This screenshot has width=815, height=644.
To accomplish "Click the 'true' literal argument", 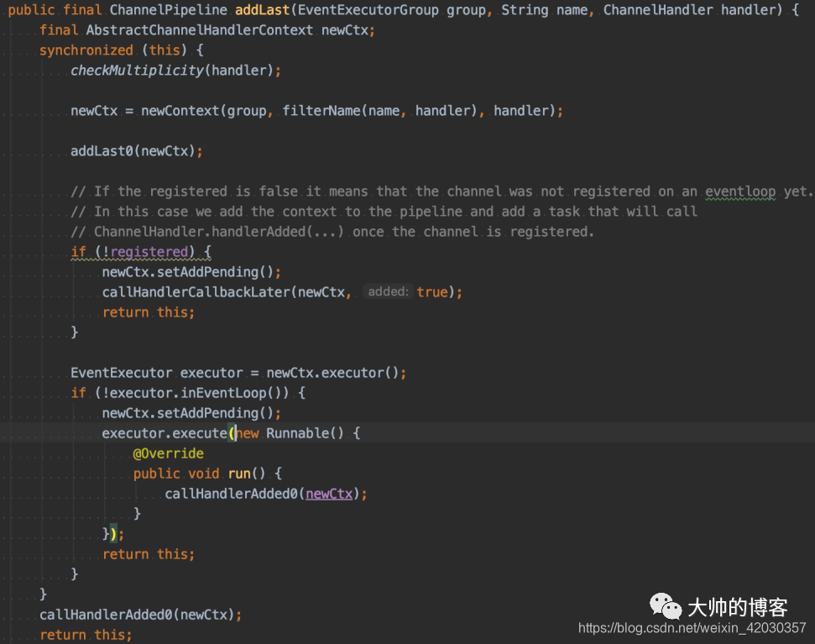I will click(x=432, y=292).
